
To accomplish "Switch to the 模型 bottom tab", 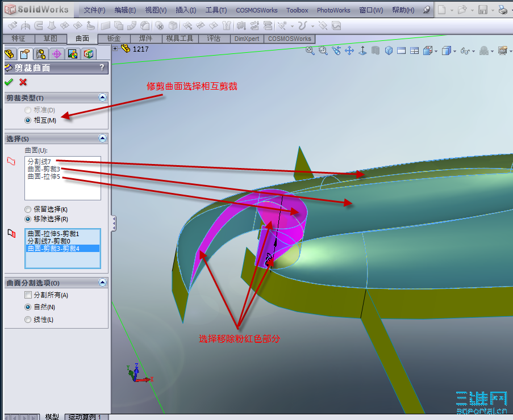I will coord(52,417).
